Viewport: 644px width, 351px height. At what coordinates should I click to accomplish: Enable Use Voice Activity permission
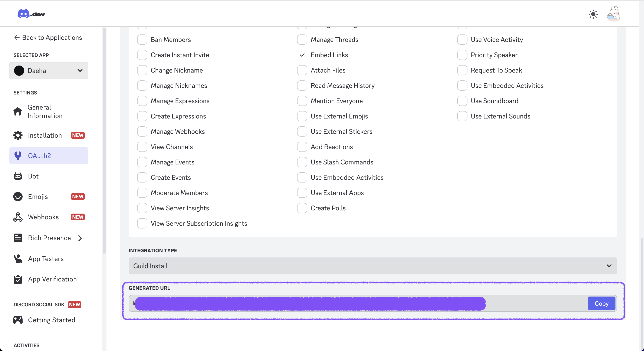(462, 39)
